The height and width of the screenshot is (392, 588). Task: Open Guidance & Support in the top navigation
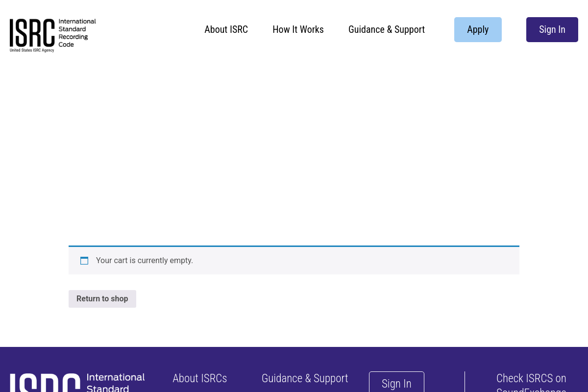tap(386, 29)
